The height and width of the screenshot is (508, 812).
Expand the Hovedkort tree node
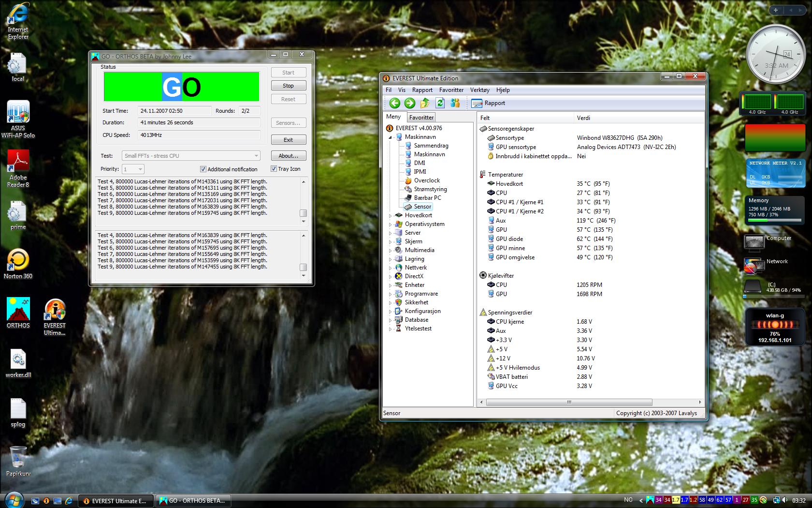pos(391,216)
